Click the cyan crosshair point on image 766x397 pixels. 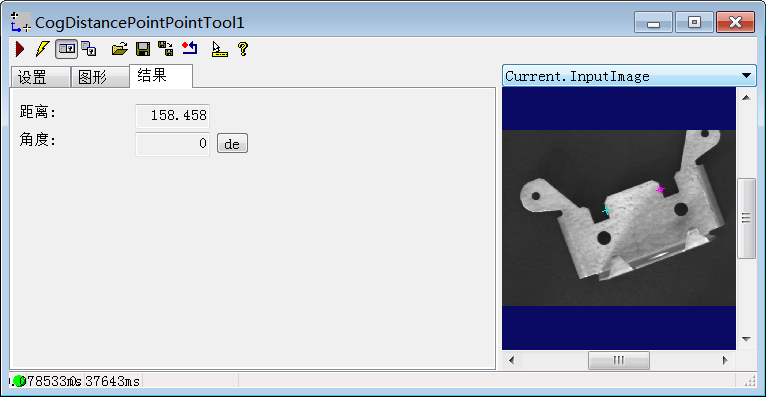pos(606,210)
